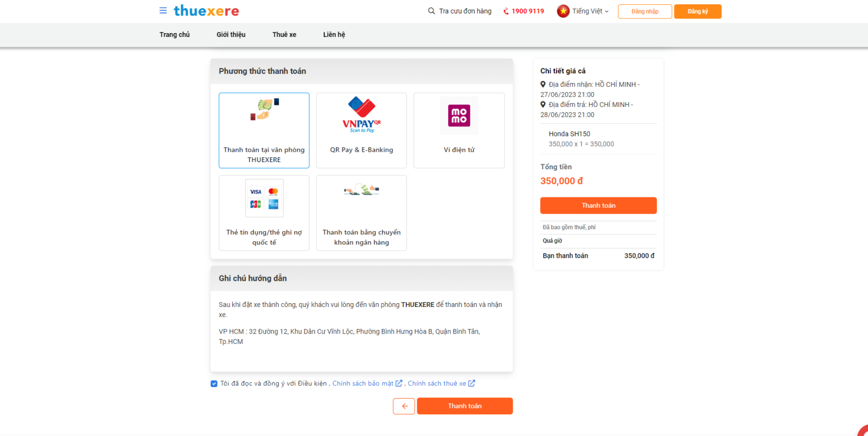868x436 pixels.
Task: Click the Đăng nhập button
Action: point(644,11)
